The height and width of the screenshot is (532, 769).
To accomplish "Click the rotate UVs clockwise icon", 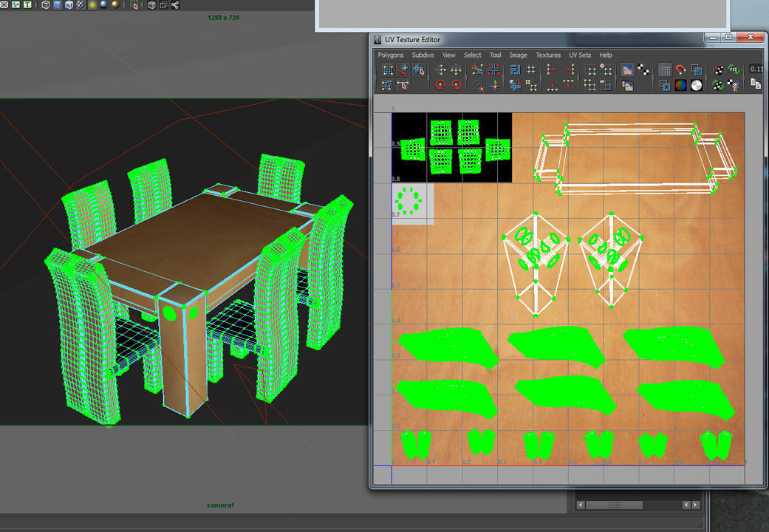I will [x=456, y=86].
